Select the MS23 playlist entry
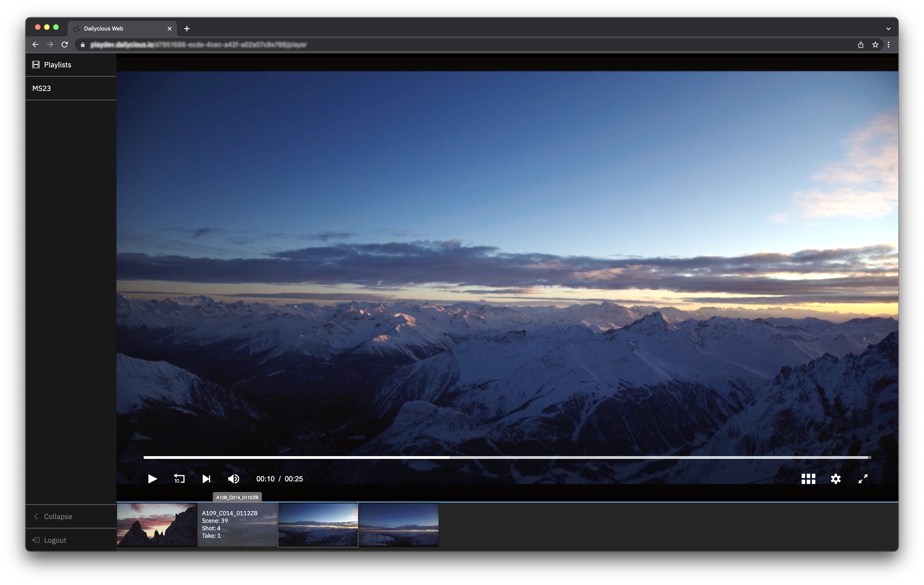Viewport: 924px width, 585px height. pos(41,88)
